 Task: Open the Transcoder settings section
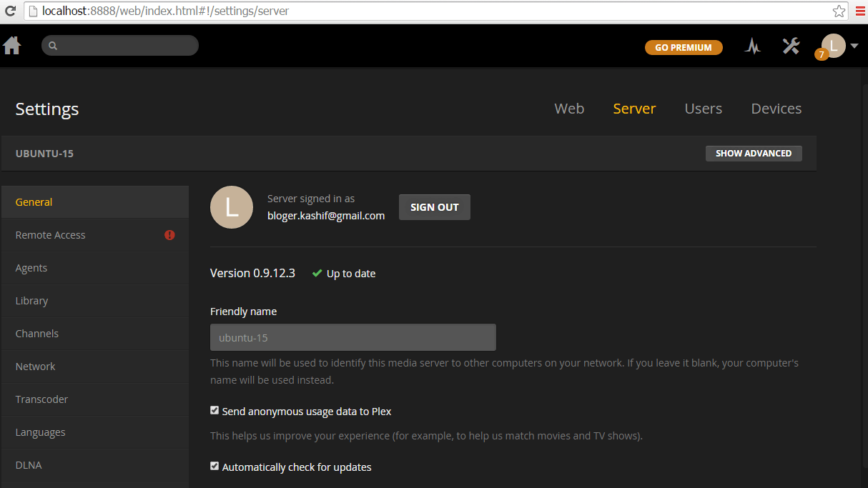[41, 399]
